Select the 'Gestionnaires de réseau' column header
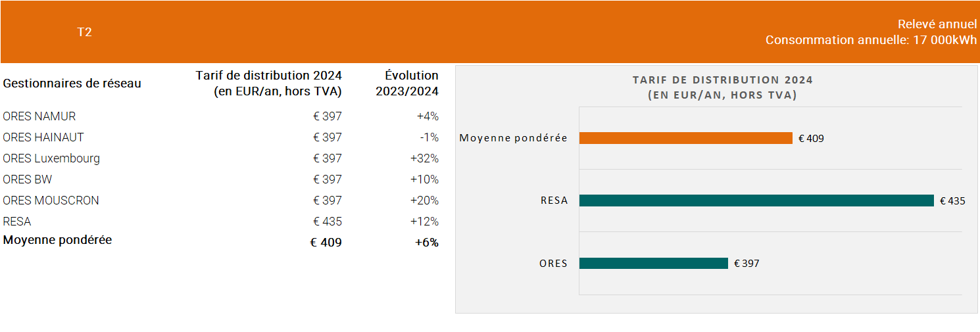This screenshot has width=980, height=332. (x=72, y=83)
